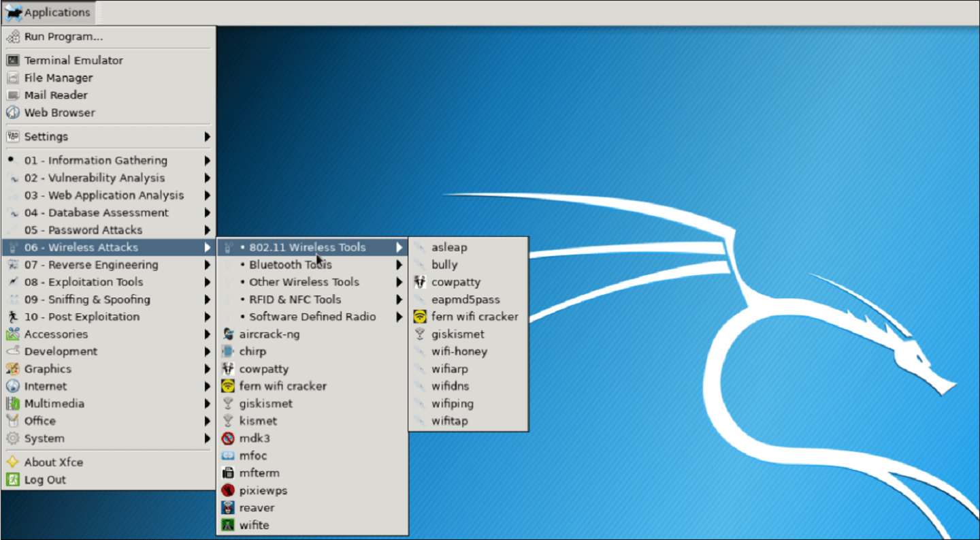This screenshot has width=980, height=540.
Task: Click the fern wifi cracker icon in 802.11 submenu
Action: [x=420, y=317]
